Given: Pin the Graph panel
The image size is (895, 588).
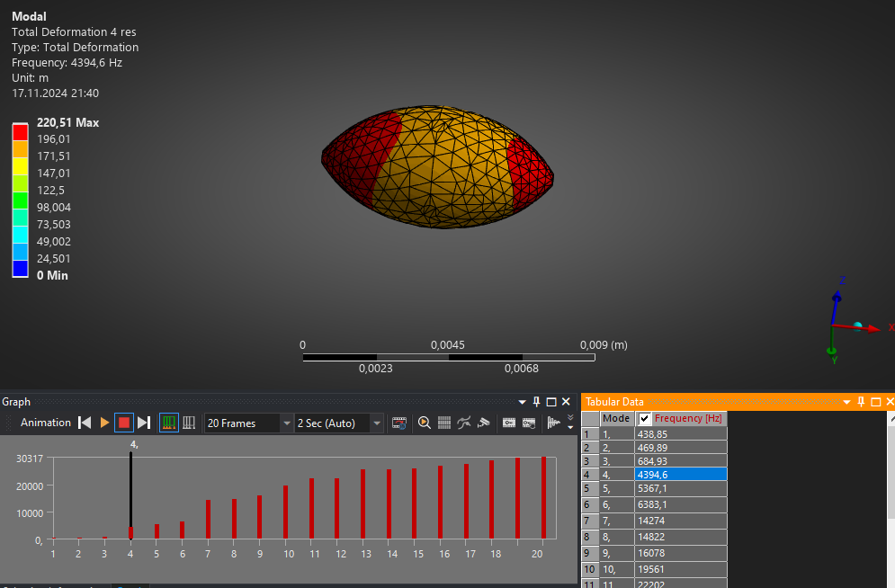Looking at the screenshot, I should [x=537, y=402].
